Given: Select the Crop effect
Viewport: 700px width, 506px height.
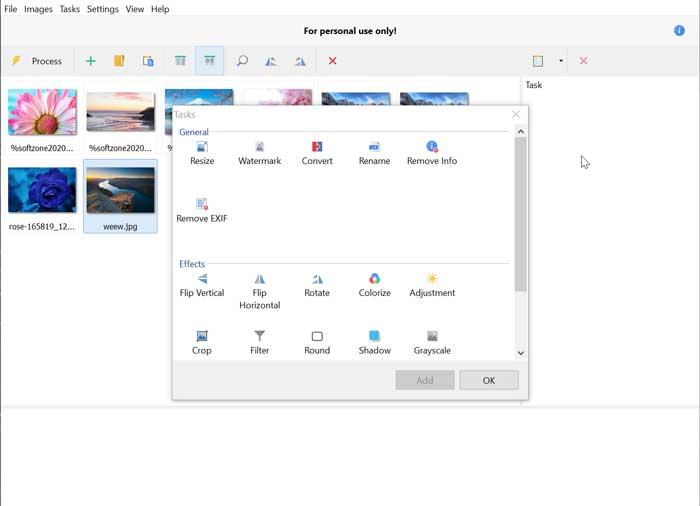Looking at the screenshot, I should [202, 343].
